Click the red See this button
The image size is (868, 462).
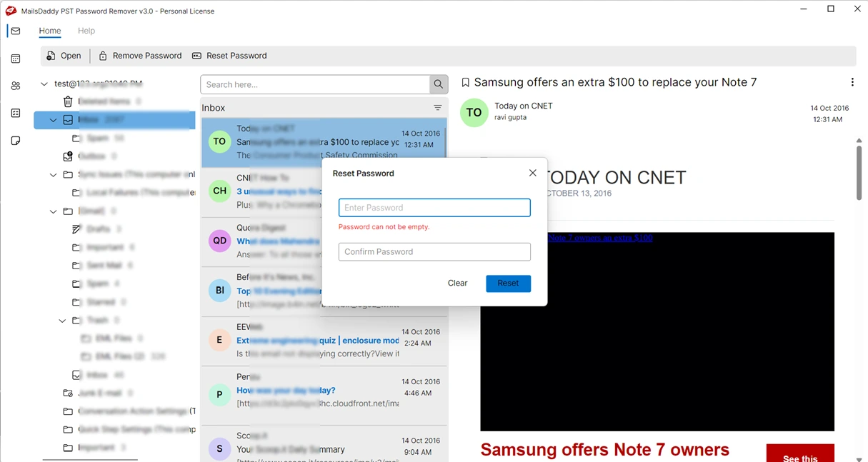point(800,453)
